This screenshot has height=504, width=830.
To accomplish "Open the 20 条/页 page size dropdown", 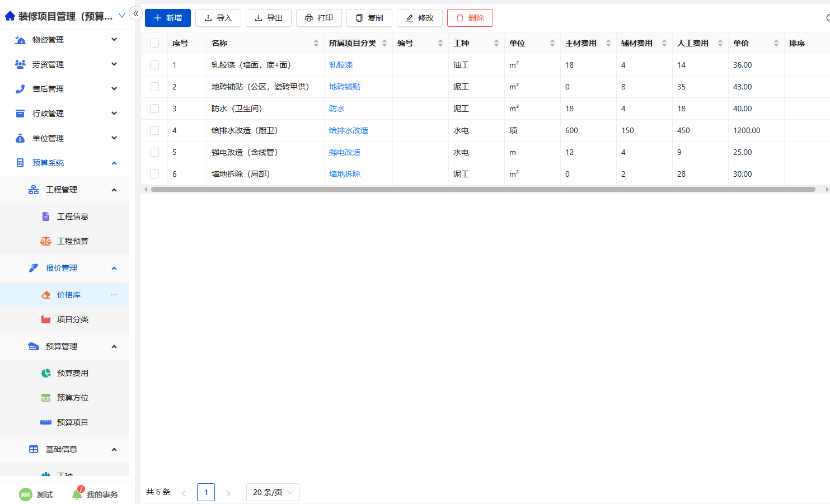I will pos(273,492).
